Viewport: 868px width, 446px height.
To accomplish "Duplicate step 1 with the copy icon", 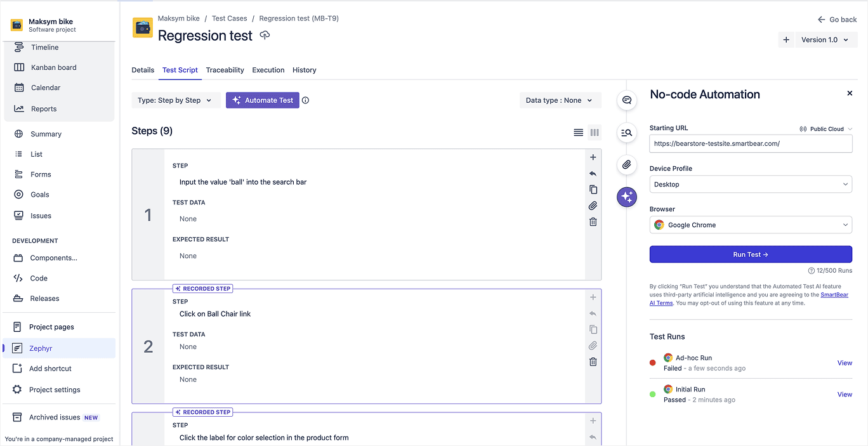I will click(593, 189).
